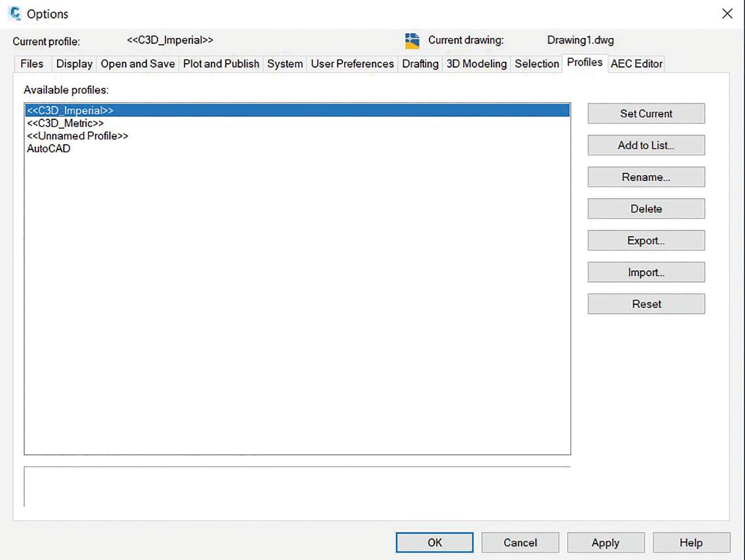
Task: Open the AEC Editor tab
Action: tap(636, 64)
